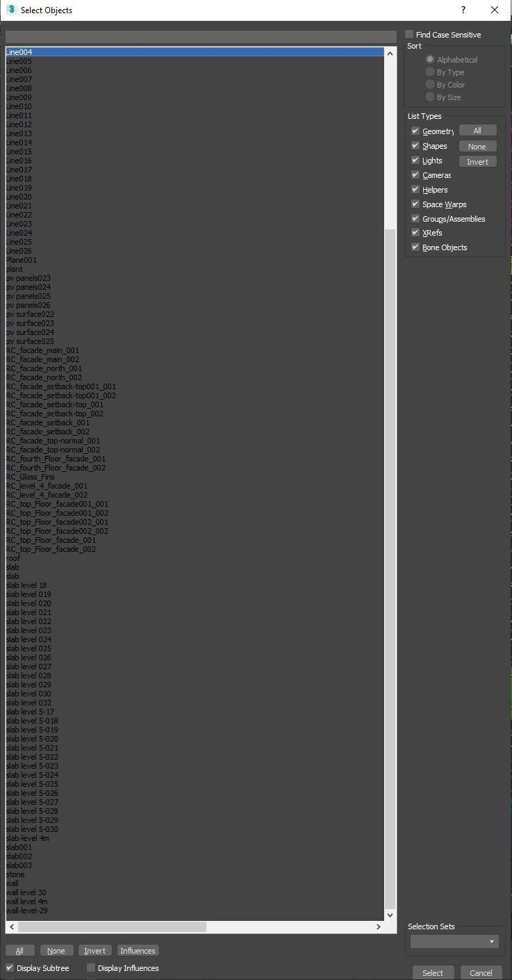Select slab level 5-030 item
This screenshot has height=980, width=512.
click(x=195, y=829)
